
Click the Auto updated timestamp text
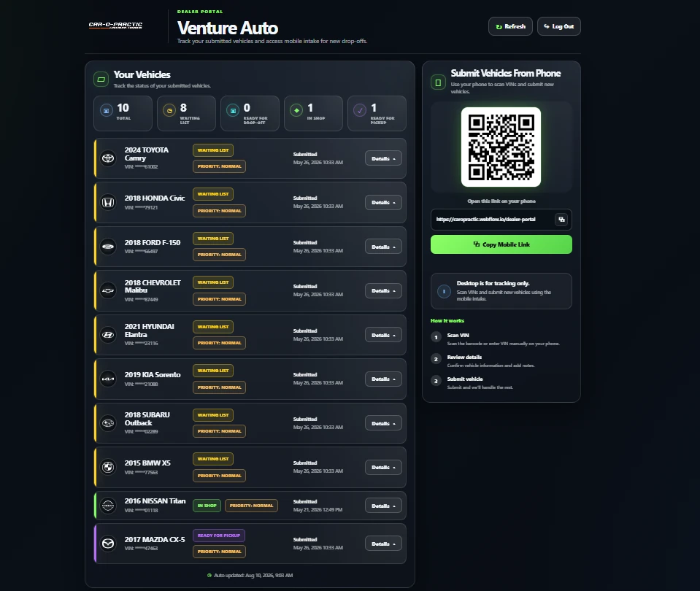tap(253, 576)
